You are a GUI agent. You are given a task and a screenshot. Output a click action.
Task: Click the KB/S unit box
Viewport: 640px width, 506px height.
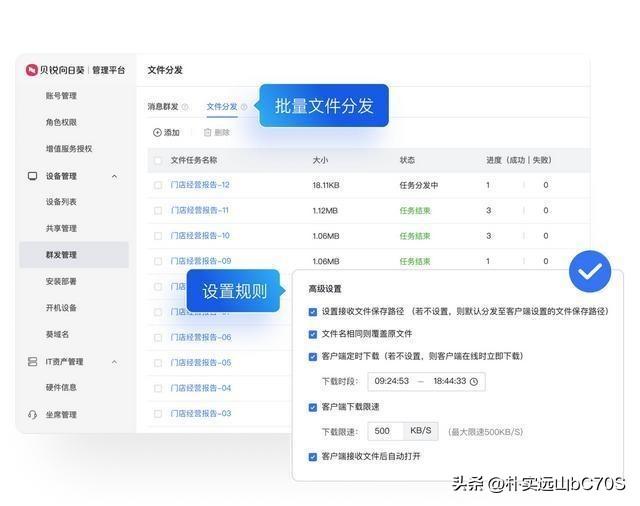click(421, 431)
